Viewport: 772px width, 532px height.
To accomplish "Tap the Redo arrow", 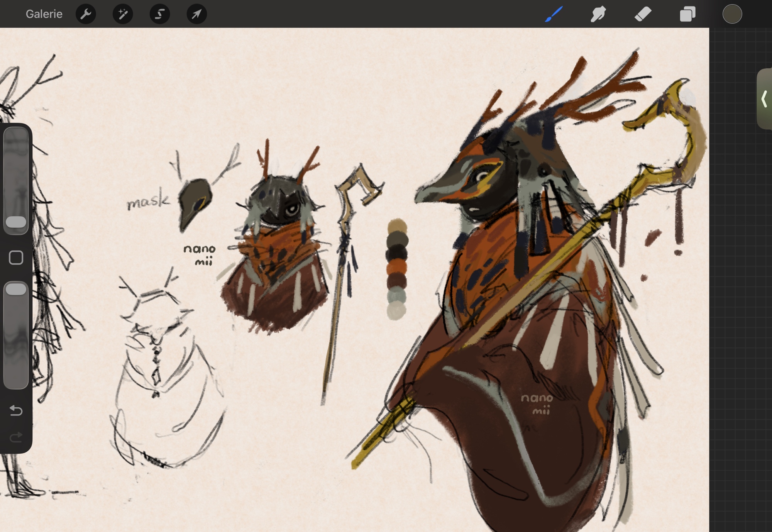I will [16, 437].
